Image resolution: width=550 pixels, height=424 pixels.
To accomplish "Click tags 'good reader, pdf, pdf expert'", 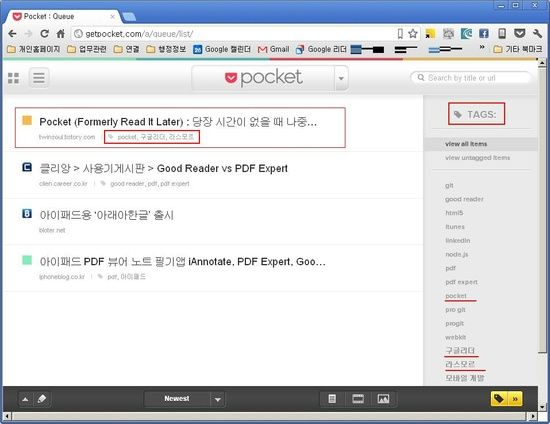I will coord(150,183).
